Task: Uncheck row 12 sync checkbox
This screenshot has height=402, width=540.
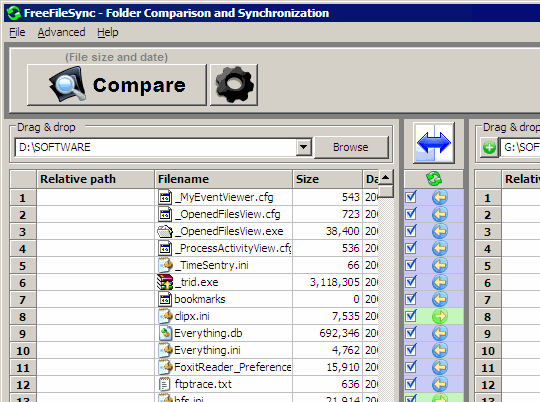Action: [411, 384]
